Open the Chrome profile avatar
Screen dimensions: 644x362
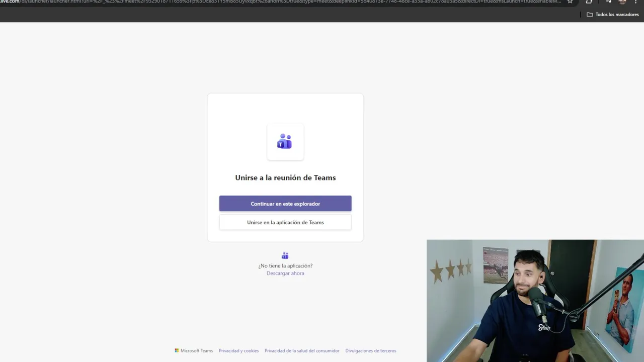pyautogui.click(x=622, y=2)
